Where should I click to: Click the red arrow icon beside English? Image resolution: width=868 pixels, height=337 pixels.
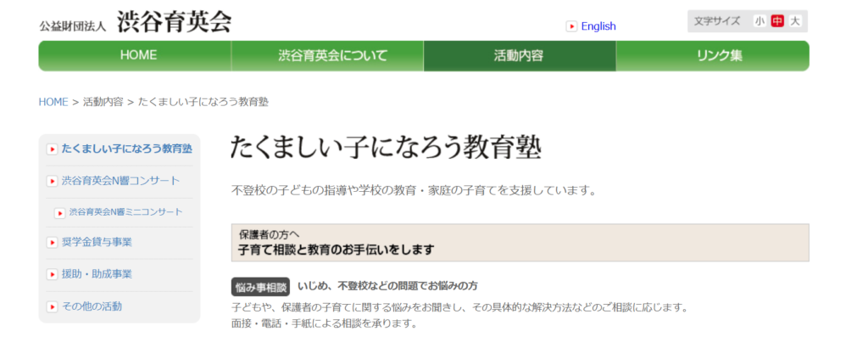(x=572, y=26)
